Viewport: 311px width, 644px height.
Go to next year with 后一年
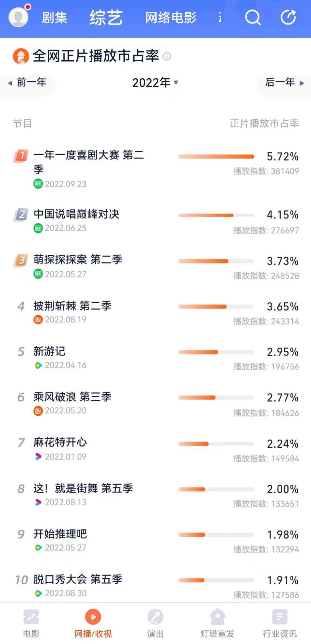click(284, 82)
